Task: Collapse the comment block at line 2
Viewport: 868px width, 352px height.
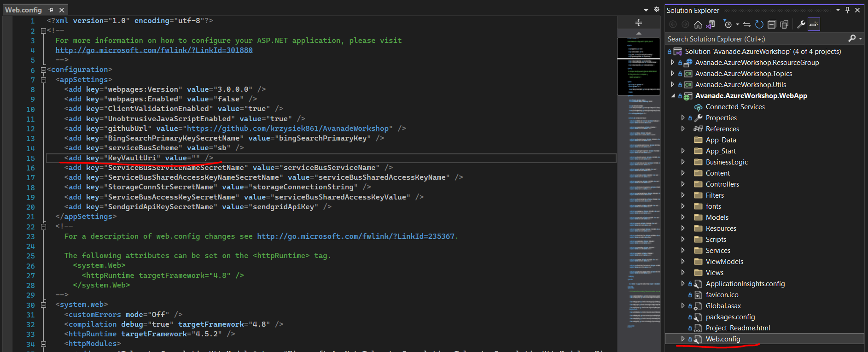Action: 43,31
